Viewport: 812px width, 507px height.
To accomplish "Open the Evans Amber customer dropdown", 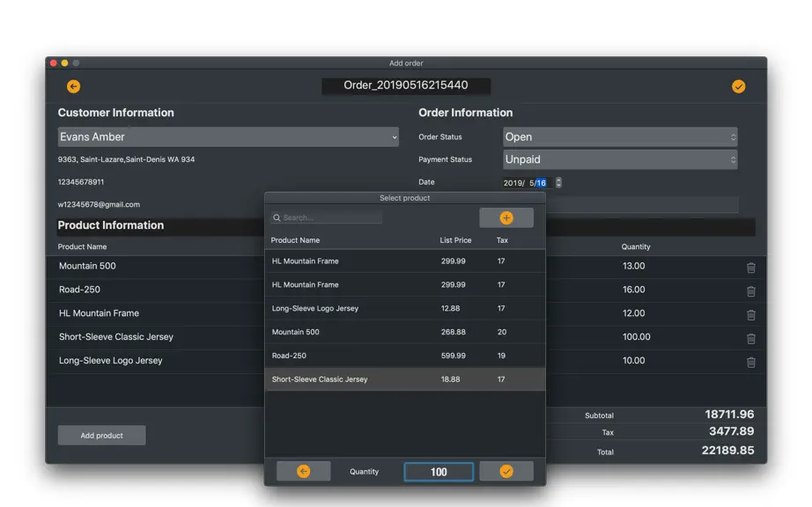I will coord(228,137).
